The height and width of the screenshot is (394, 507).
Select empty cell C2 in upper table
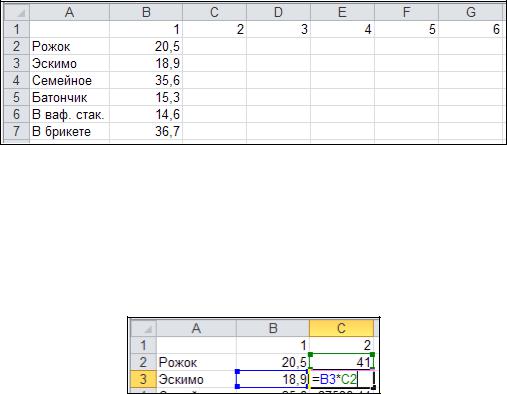(214, 46)
